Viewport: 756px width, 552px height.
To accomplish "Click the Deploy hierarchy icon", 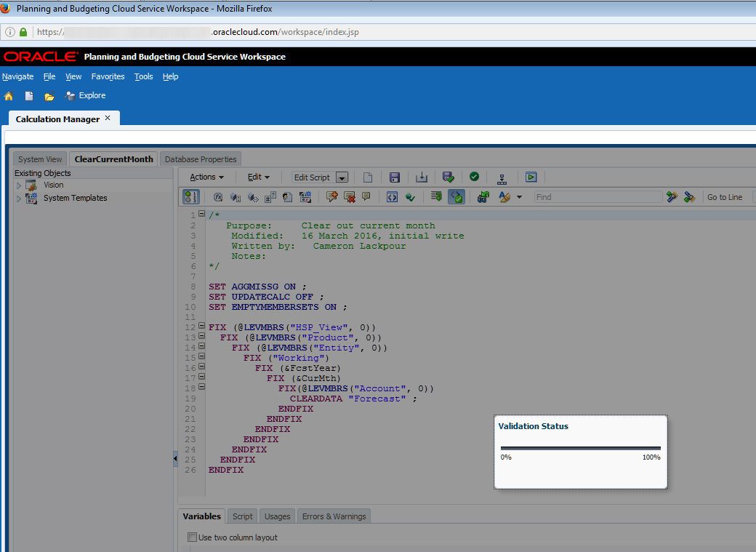I will tap(502, 177).
